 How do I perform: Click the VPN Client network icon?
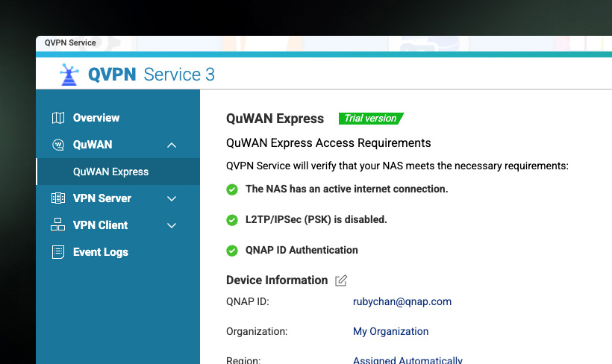[x=57, y=225]
